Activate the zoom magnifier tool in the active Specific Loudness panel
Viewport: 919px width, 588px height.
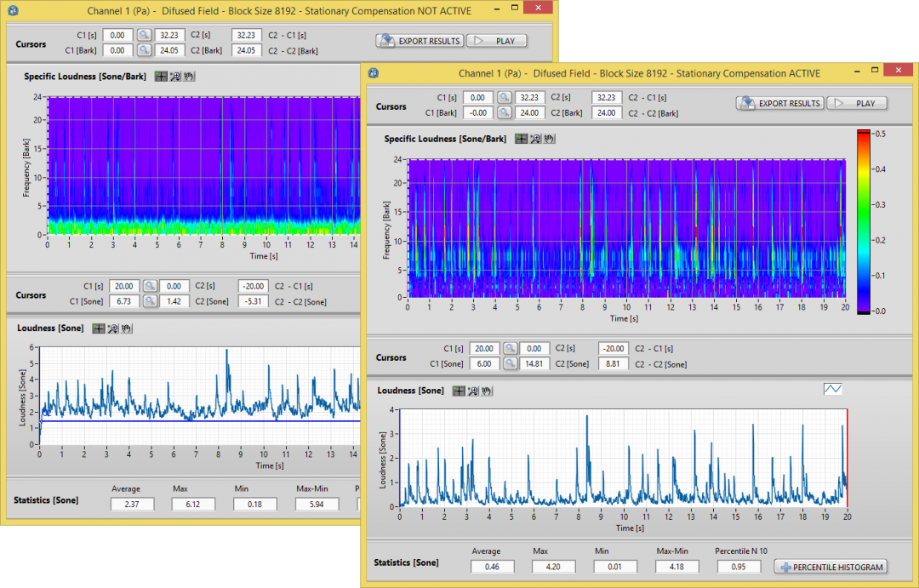click(534, 138)
